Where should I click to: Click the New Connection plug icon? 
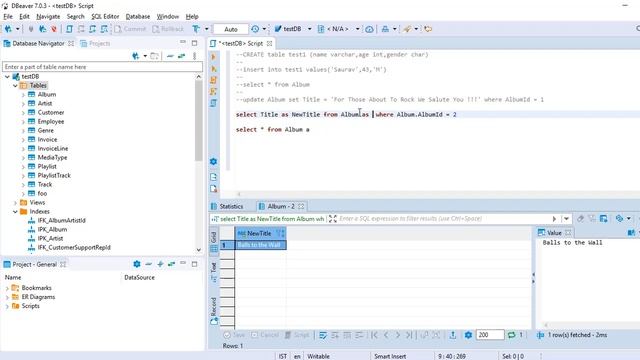[x=8, y=29]
